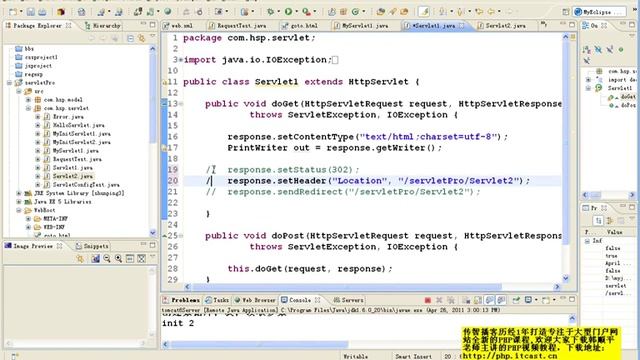Open the MyServlet1.java editor tab
640x360 pixels.
point(361,25)
